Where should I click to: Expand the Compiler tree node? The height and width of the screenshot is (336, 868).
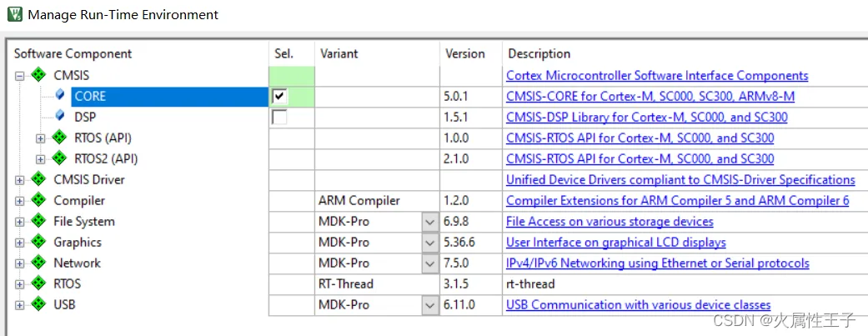pyautogui.click(x=20, y=201)
